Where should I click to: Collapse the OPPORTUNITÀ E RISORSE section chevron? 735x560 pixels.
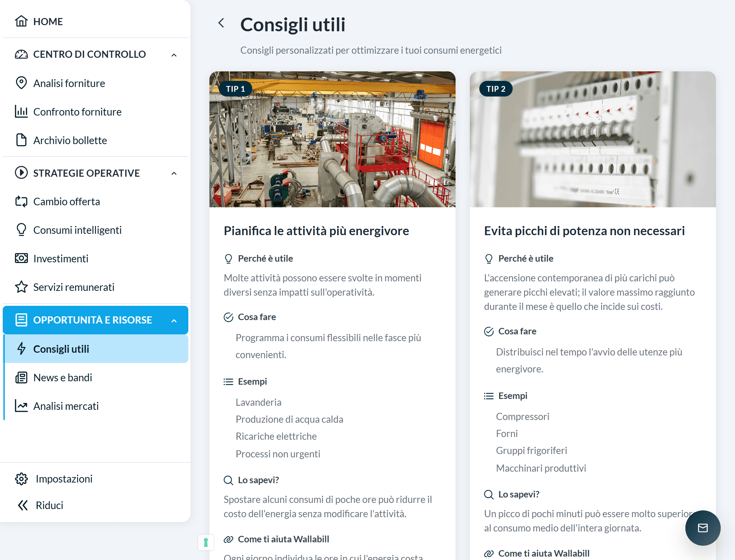(x=174, y=320)
